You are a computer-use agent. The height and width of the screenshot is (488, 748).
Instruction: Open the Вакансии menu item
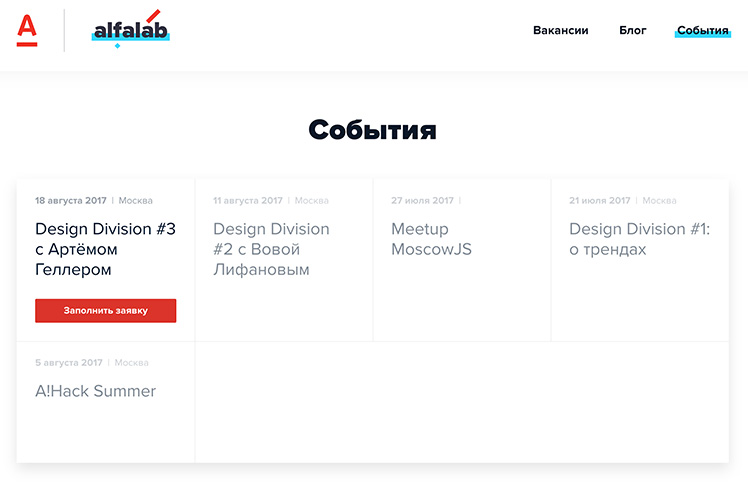tap(561, 31)
